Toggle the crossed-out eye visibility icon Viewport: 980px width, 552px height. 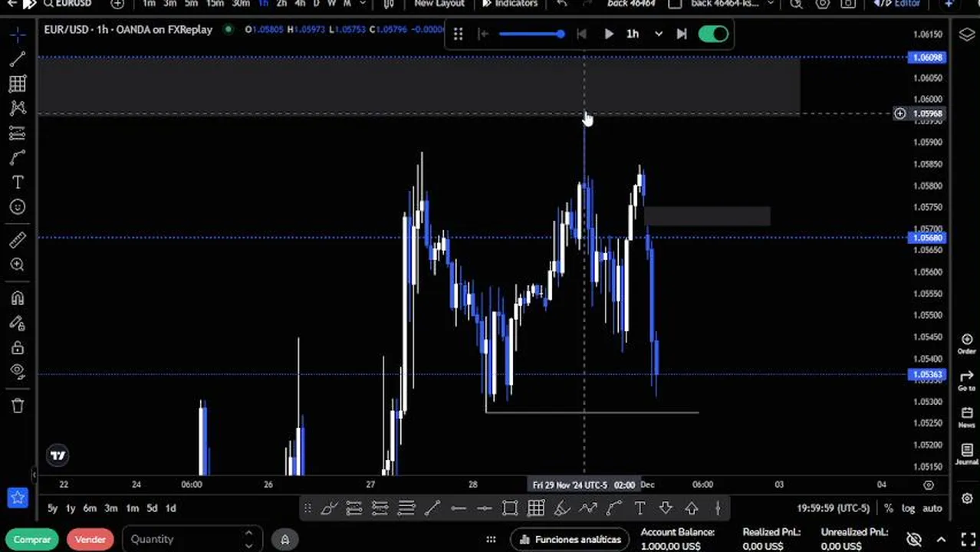point(913,540)
